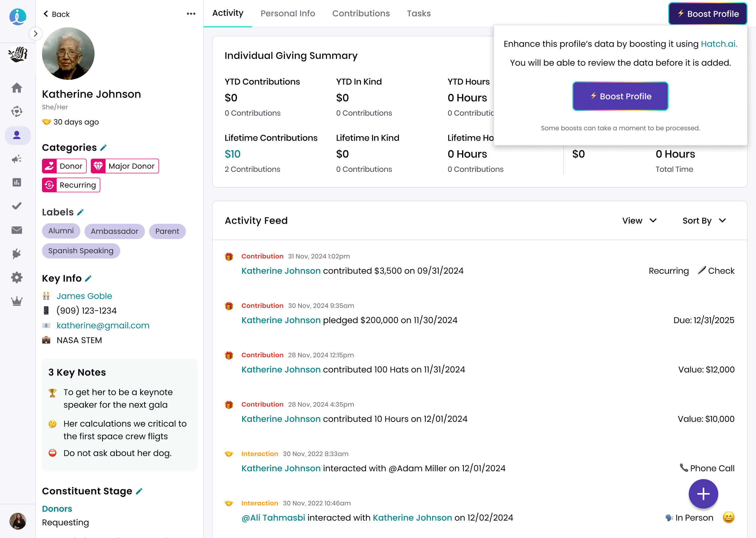Open the three-dots more options menu

191,14
